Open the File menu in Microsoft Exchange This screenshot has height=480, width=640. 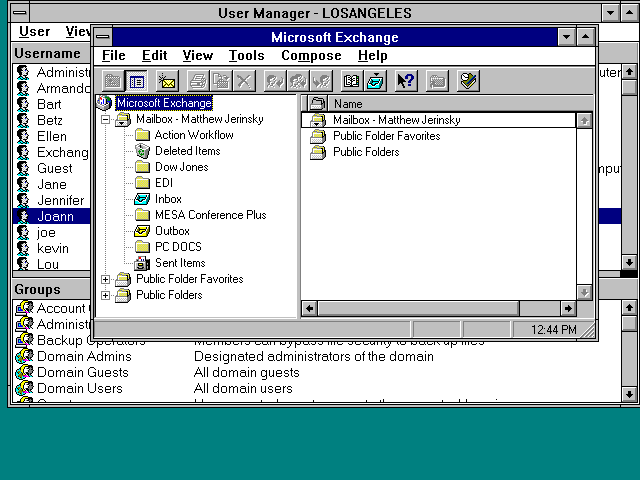click(x=113, y=56)
